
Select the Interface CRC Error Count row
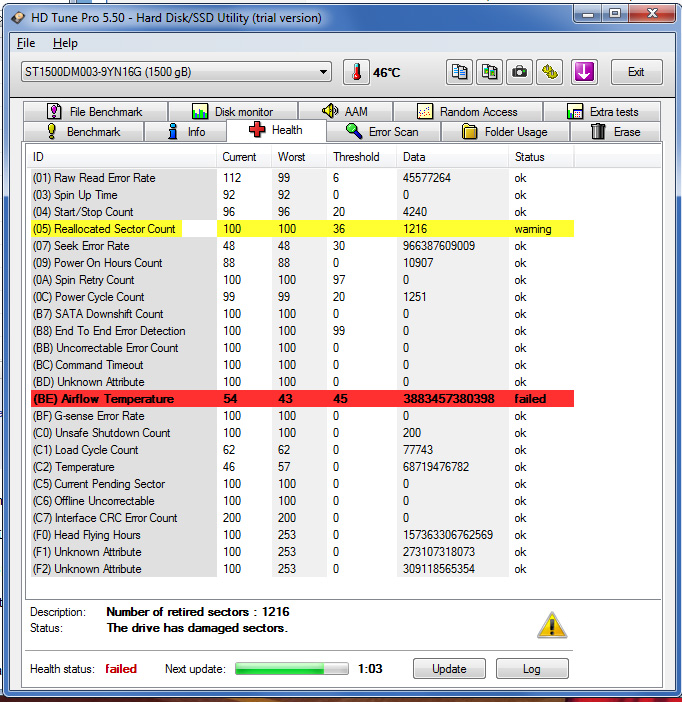(x=302, y=518)
